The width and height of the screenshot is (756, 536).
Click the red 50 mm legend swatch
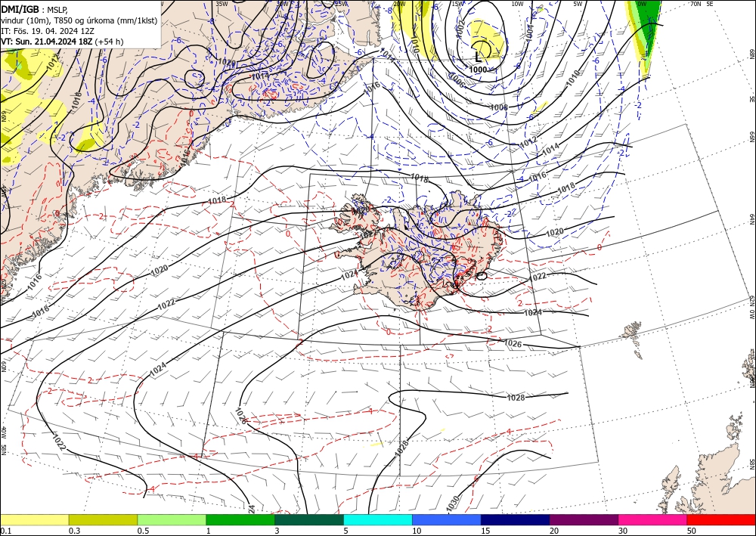[x=721, y=519]
